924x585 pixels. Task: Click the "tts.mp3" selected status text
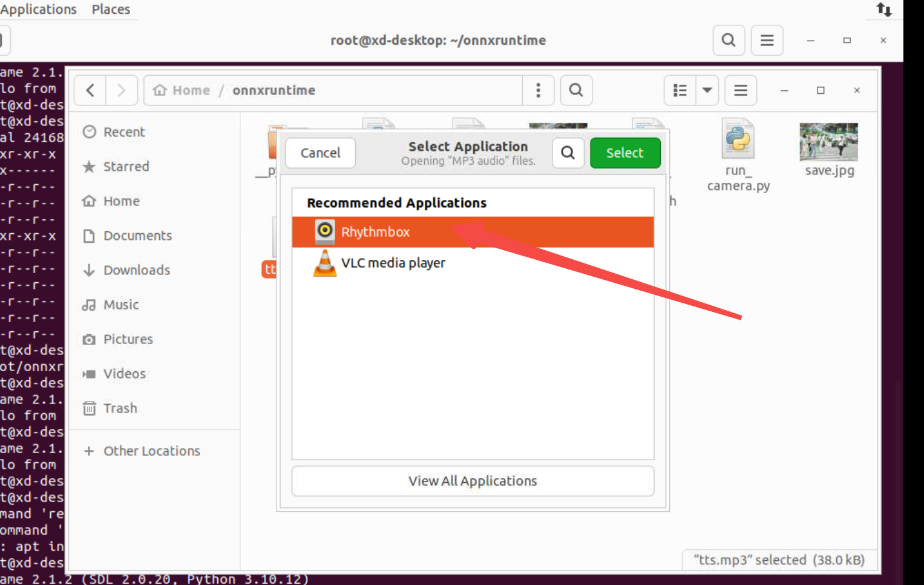point(779,560)
